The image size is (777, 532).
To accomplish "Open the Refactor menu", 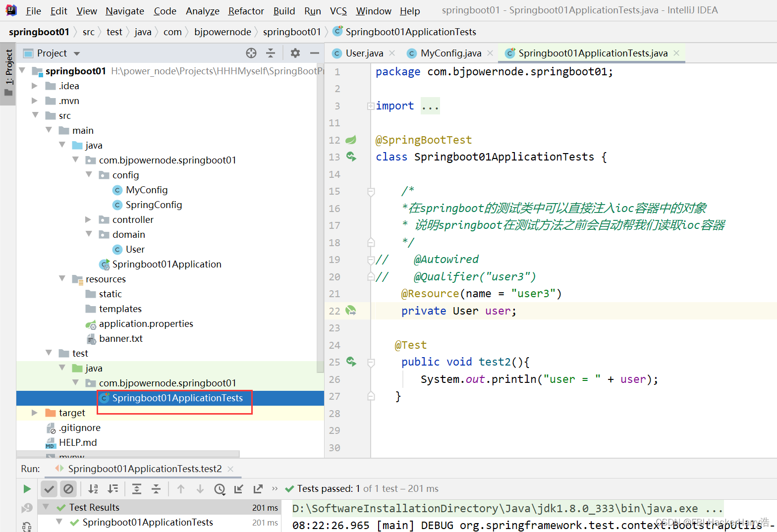I will [x=246, y=11].
